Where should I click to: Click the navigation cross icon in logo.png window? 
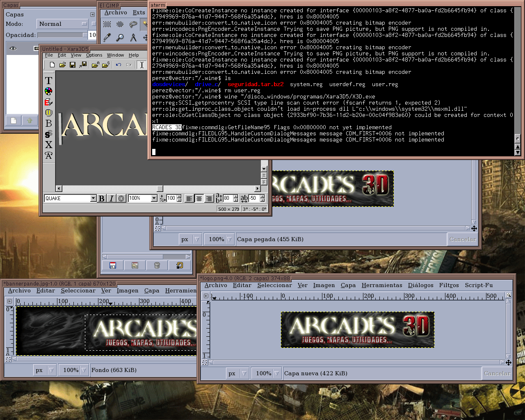point(509,363)
